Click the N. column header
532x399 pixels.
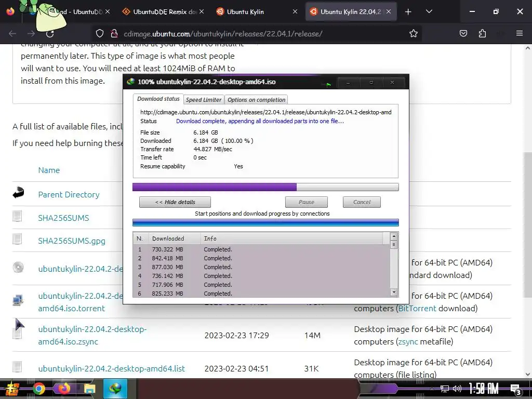[x=141, y=238]
